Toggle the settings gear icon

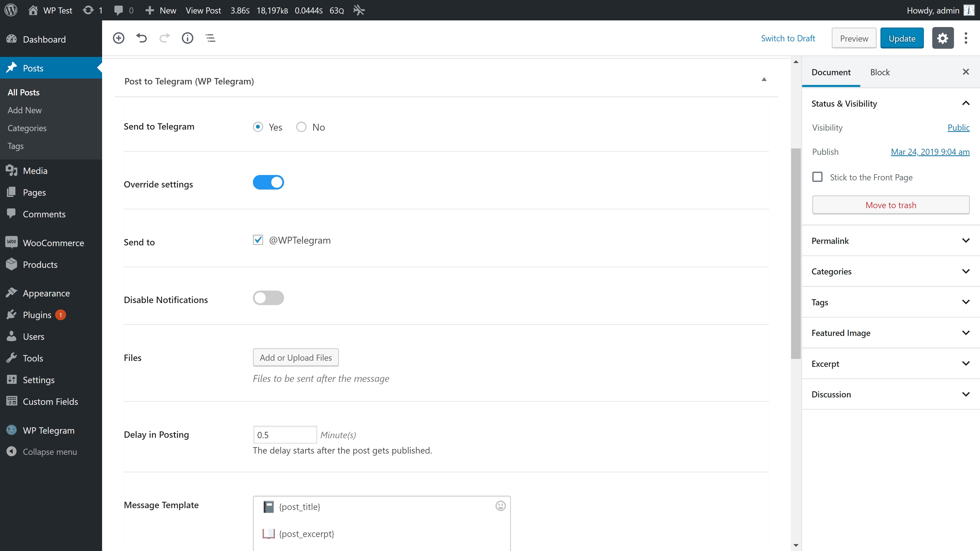pyautogui.click(x=942, y=38)
